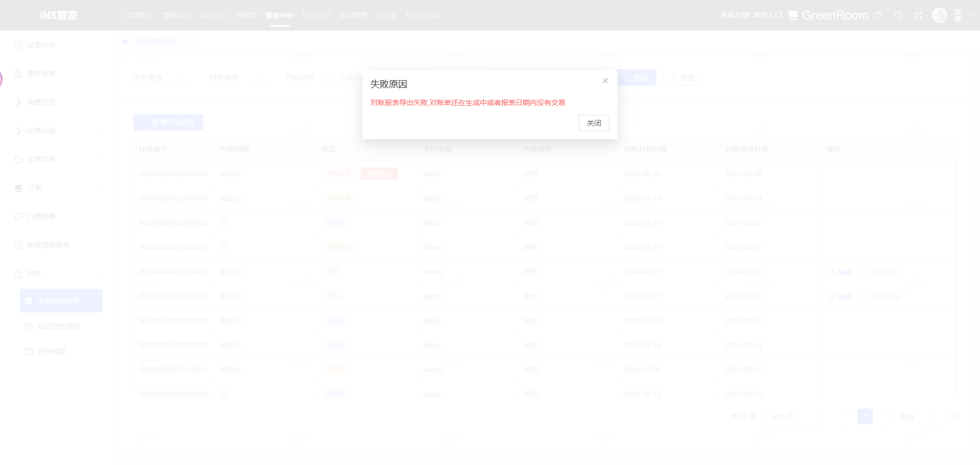This screenshot has height=465, width=980.
Task: Click the refresh icon beside GreenRoom
Action: point(878,15)
